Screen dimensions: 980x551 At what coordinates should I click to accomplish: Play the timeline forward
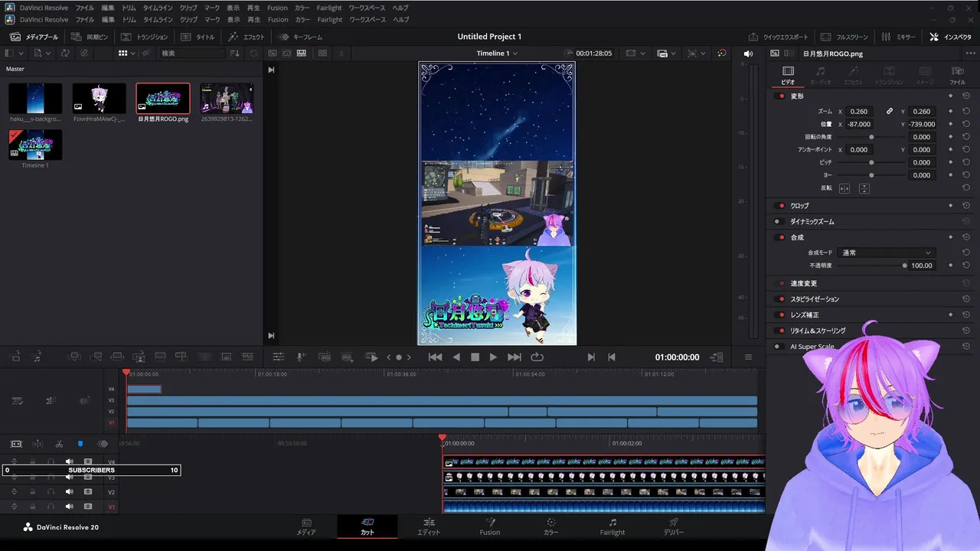(x=493, y=357)
